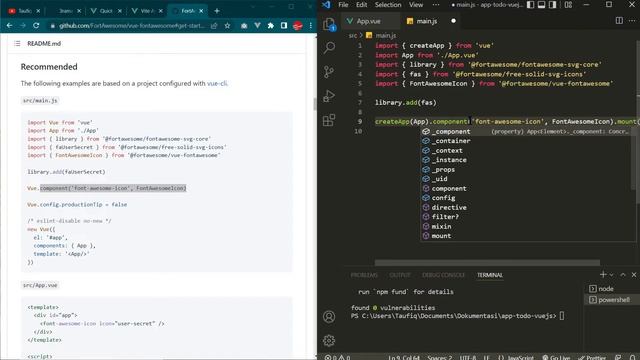Screen dimensions: 640x360
Task: Click Go Live in the status bar
Action: pos(556,357)
